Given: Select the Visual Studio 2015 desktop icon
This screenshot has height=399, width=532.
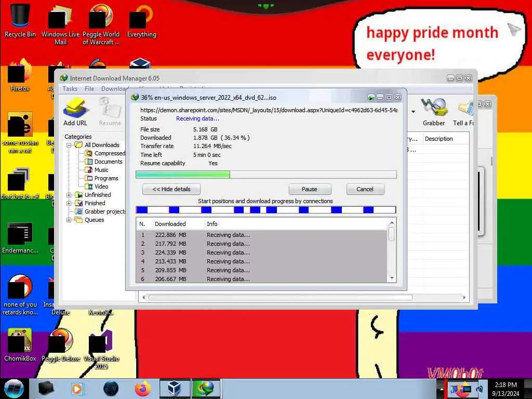Looking at the screenshot, I should 101,349.
